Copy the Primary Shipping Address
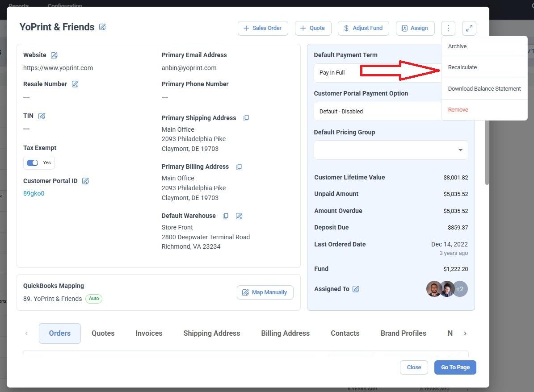The height and width of the screenshot is (392, 534). click(246, 118)
